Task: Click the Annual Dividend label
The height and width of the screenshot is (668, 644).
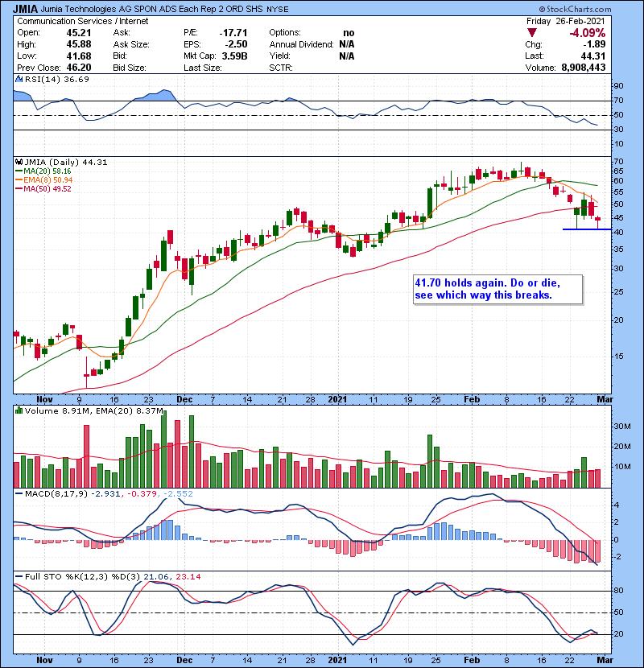Action: (301, 44)
